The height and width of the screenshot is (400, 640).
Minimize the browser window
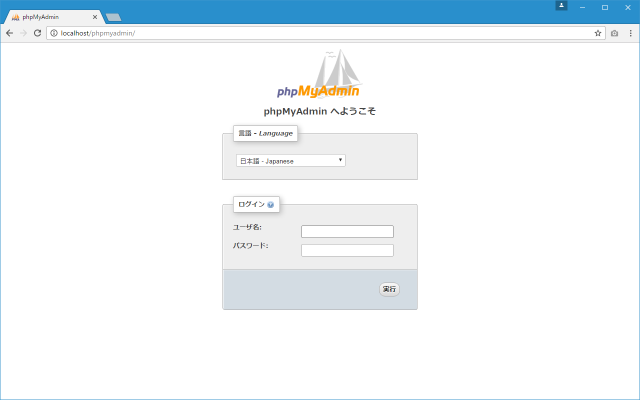coord(582,7)
